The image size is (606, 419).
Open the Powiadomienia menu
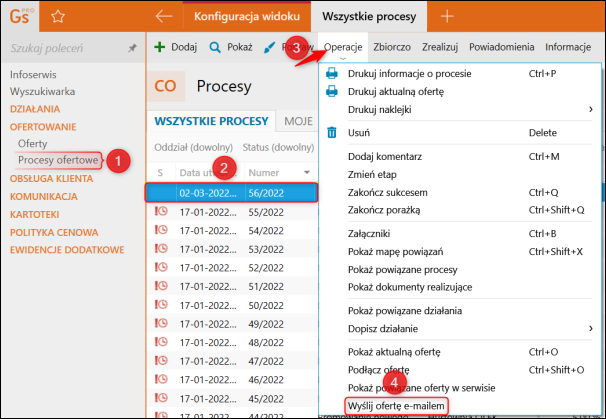[x=502, y=47]
